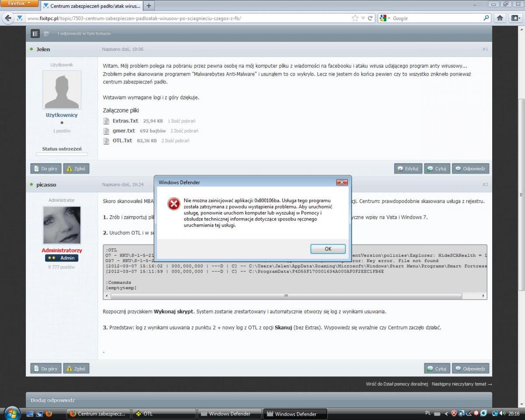Viewport: 525px width, 420px height.
Task: Open the URL history dropdown arrow
Action: [x=363, y=18]
